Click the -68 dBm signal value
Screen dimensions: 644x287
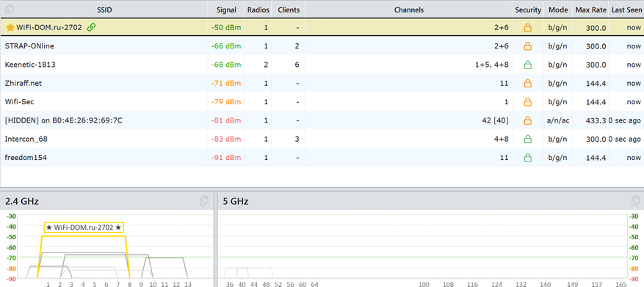[226, 65]
